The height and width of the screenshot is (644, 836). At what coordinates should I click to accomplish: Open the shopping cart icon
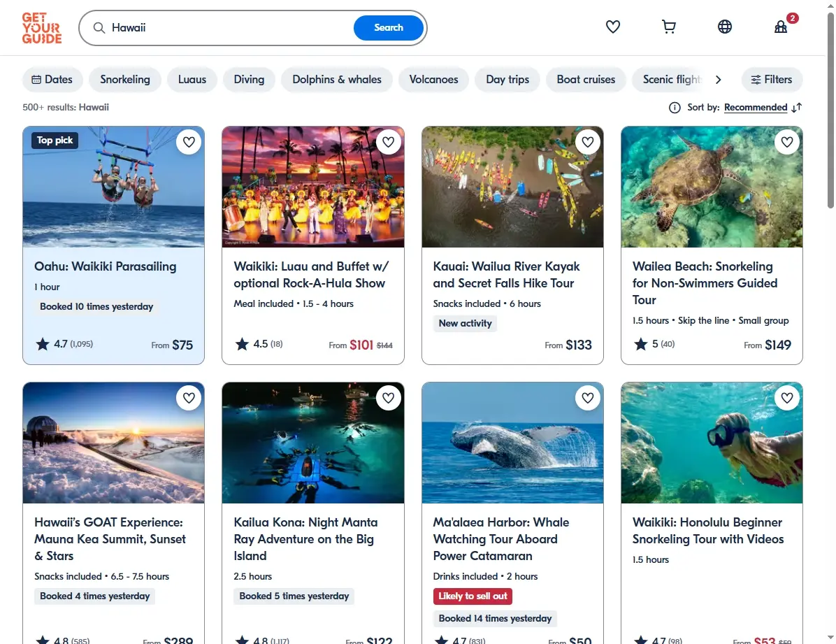pos(668,27)
